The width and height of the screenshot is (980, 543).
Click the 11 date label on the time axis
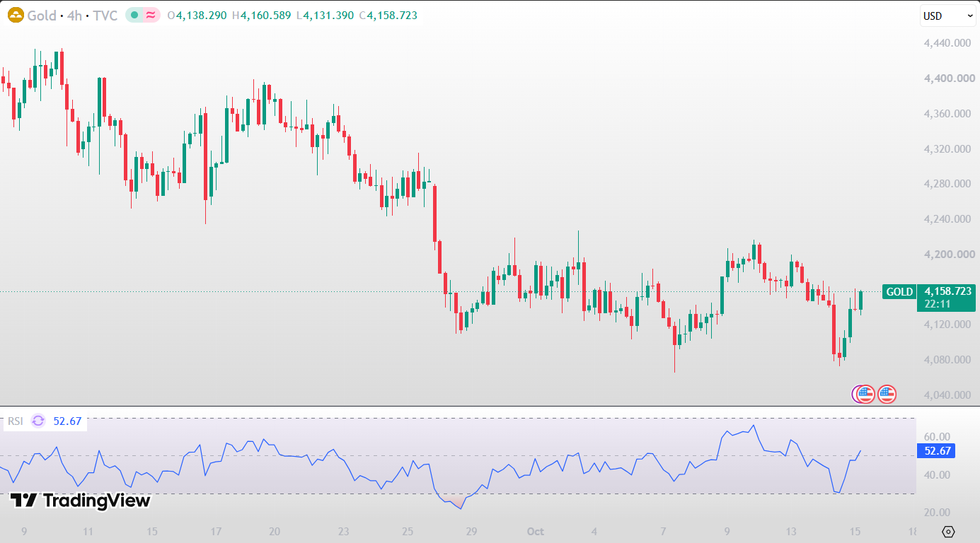click(88, 531)
